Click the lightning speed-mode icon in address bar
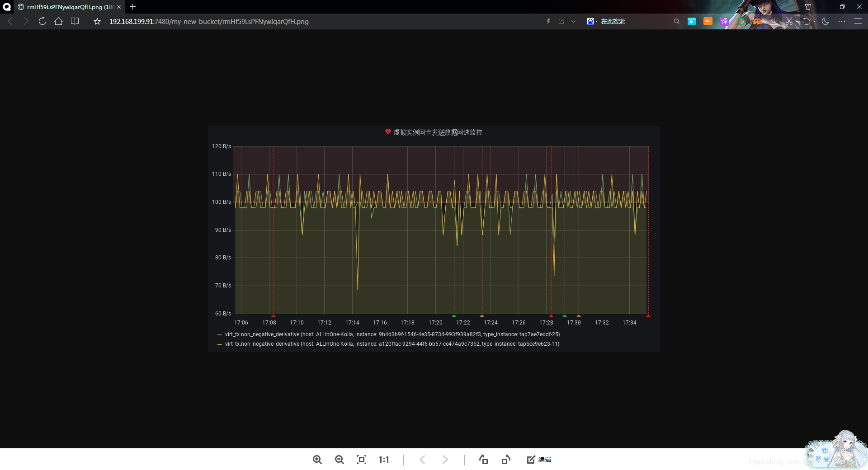The image size is (868, 470). [548, 21]
